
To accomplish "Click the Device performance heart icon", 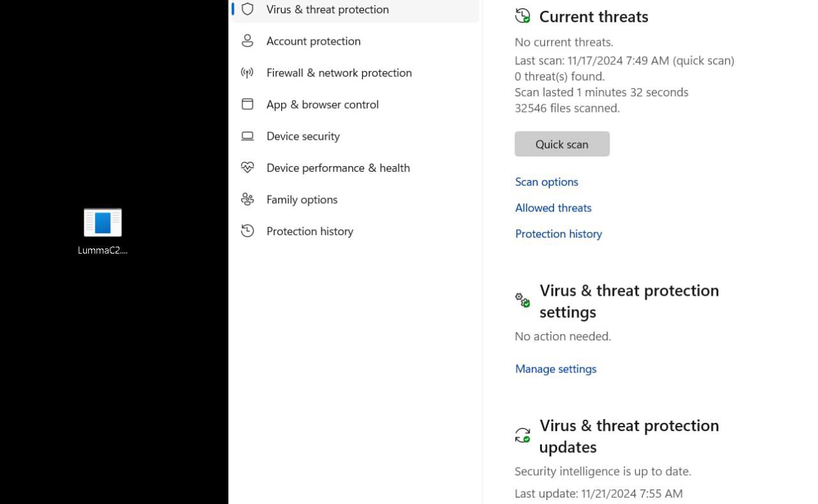I will (x=247, y=167).
